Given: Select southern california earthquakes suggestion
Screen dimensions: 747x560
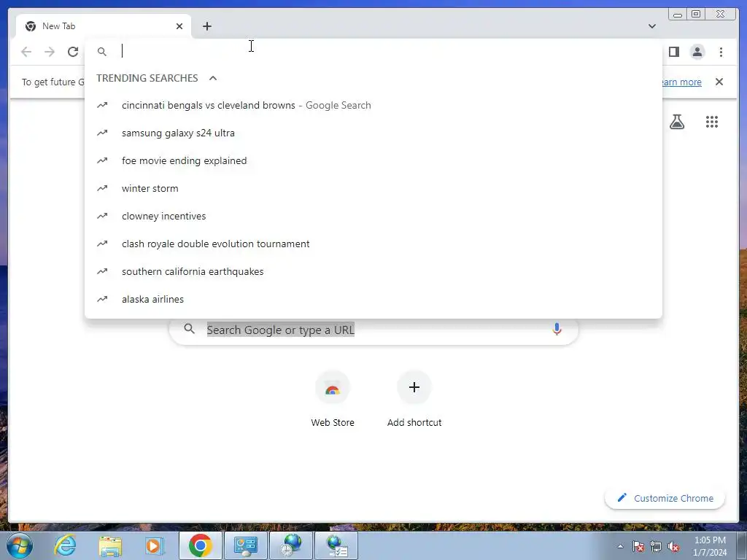Looking at the screenshot, I should coord(373,271).
